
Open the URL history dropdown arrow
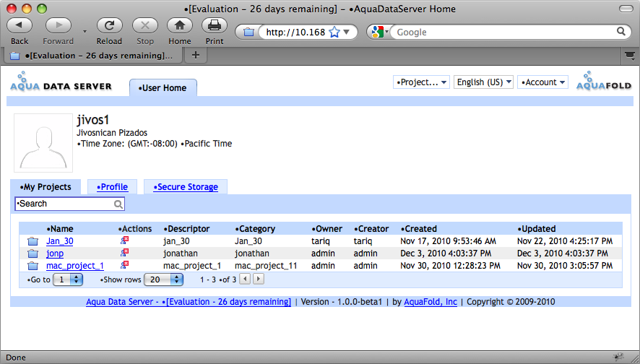(347, 32)
